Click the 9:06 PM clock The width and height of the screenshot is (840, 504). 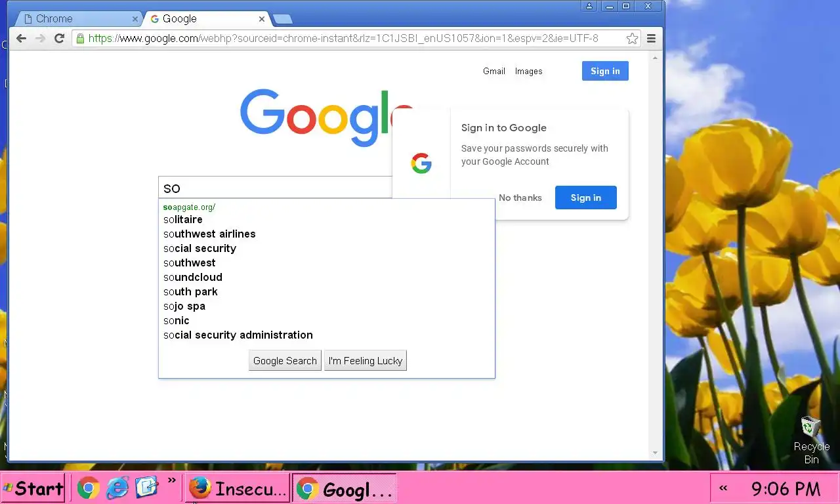786,489
